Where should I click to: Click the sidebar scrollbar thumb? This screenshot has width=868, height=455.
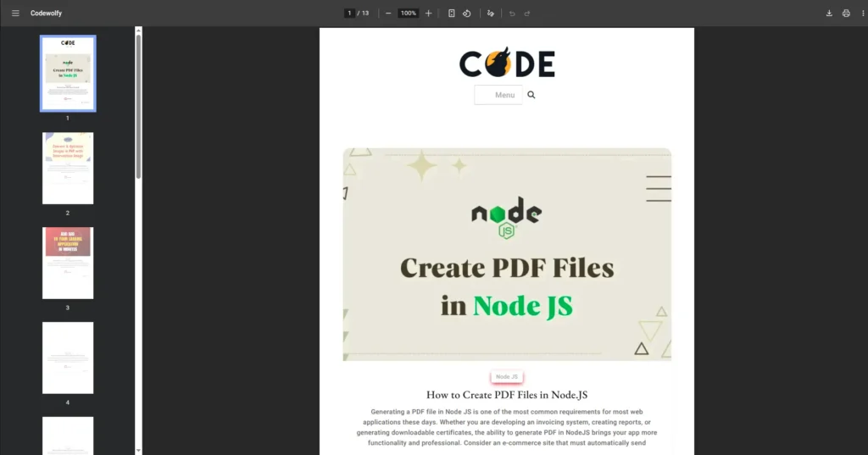(x=138, y=106)
